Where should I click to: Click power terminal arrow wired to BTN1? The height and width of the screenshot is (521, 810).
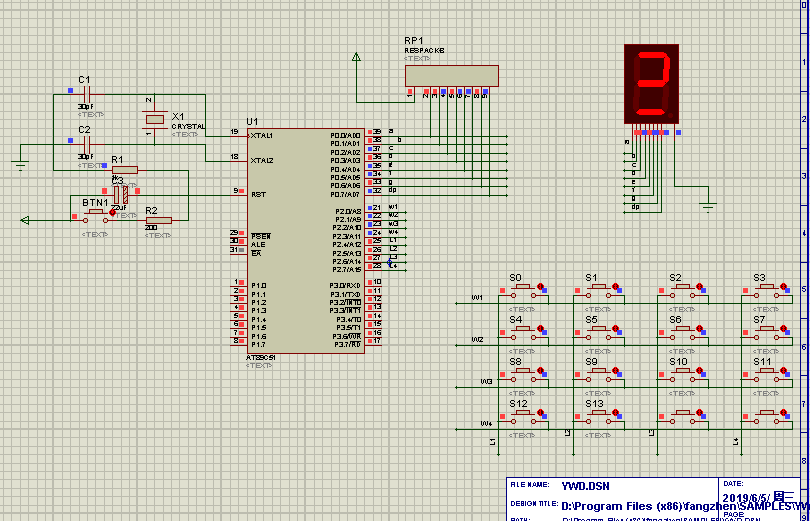(25, 220)
